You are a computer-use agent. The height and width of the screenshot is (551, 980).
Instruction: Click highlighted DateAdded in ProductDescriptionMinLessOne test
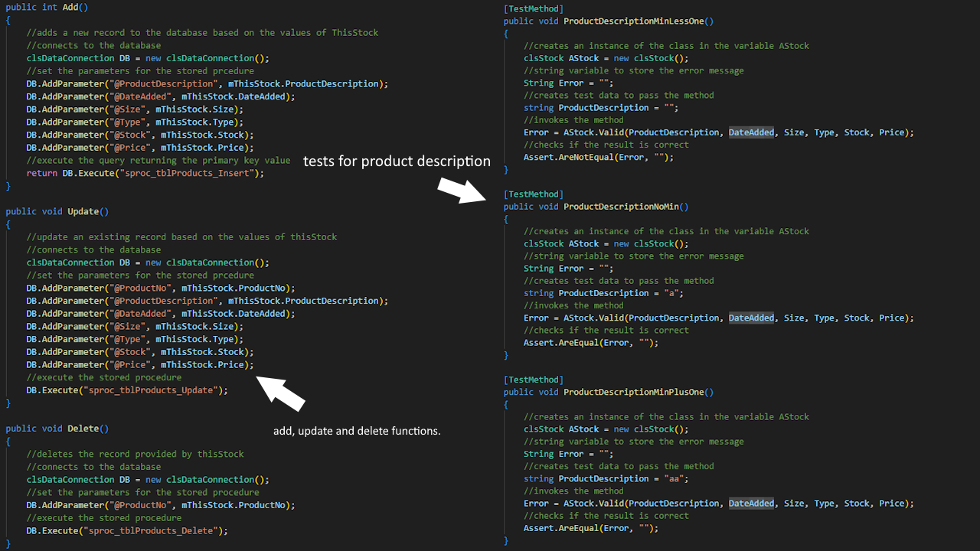coord(751,132)
